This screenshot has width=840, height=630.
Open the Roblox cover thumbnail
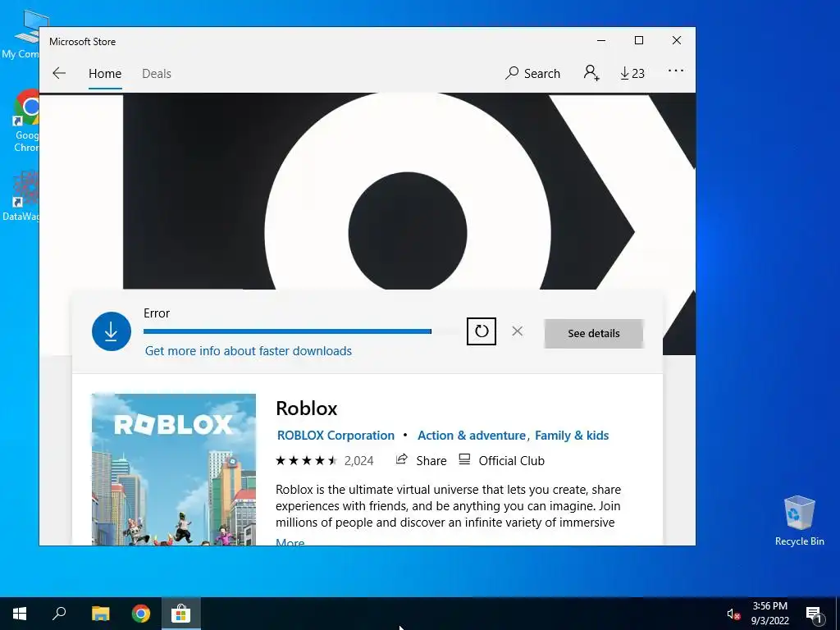point(174,469)
